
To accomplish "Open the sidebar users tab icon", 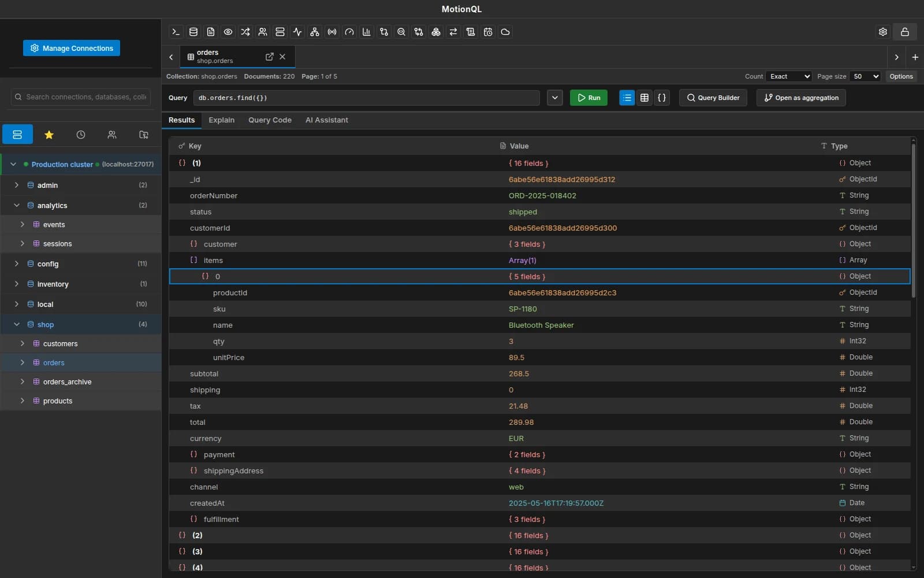I will click(112, 135).
